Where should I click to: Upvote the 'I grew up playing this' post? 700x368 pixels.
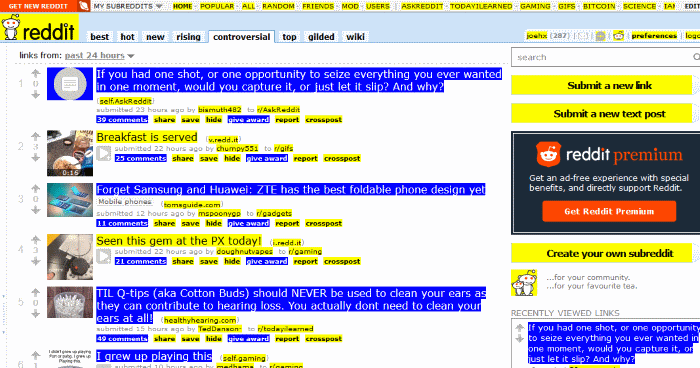[x=36, y=355]
